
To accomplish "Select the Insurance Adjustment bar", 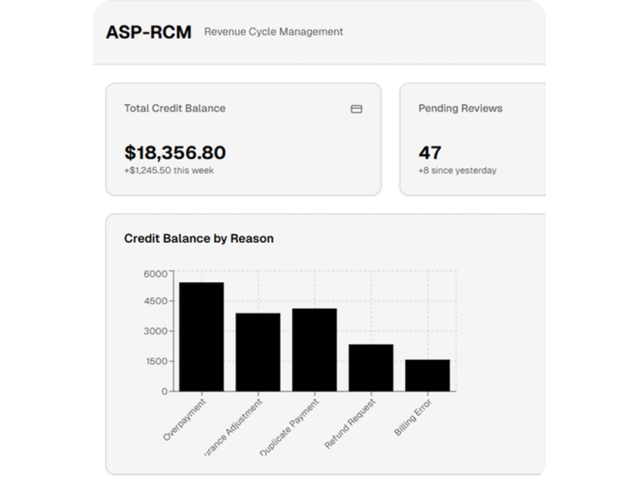I will pyautogui.click(x=258, y=352).
